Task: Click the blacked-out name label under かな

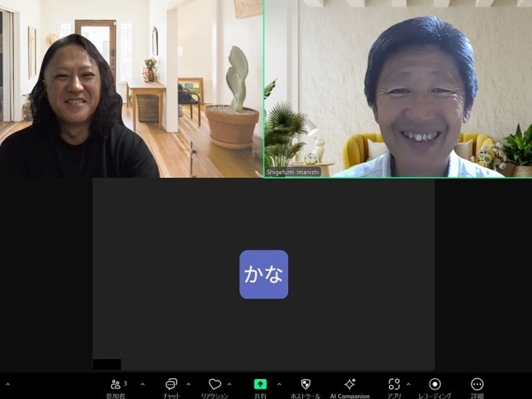Action: point(107,364)
